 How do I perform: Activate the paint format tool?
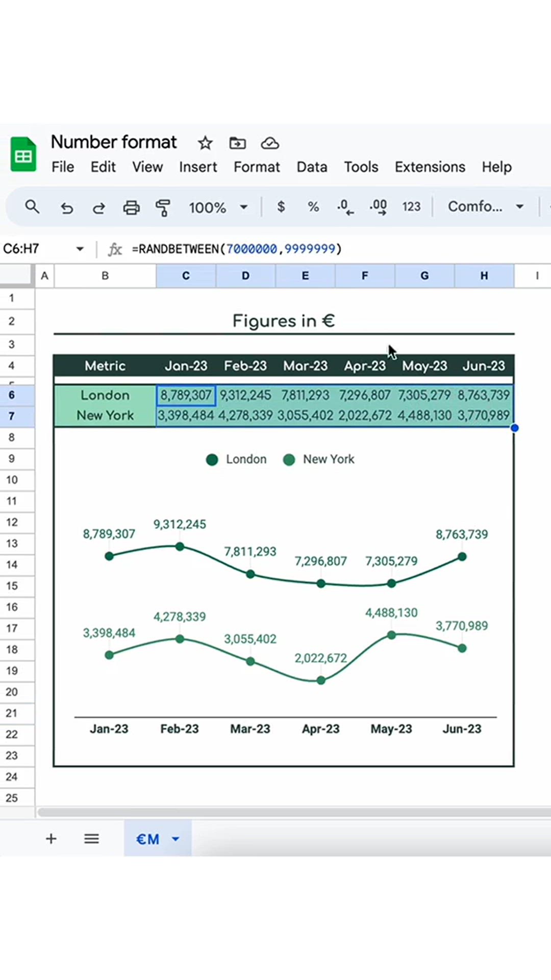tap(163, 208)
